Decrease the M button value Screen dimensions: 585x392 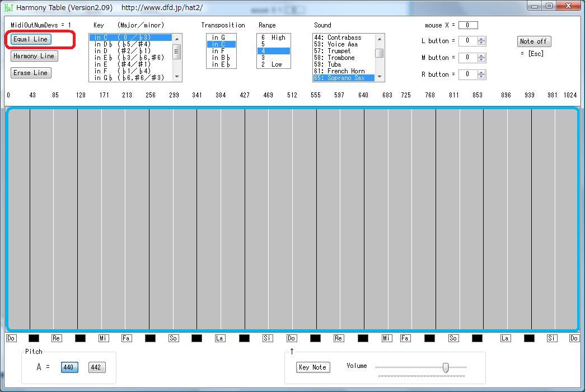[x=481, y=60]
